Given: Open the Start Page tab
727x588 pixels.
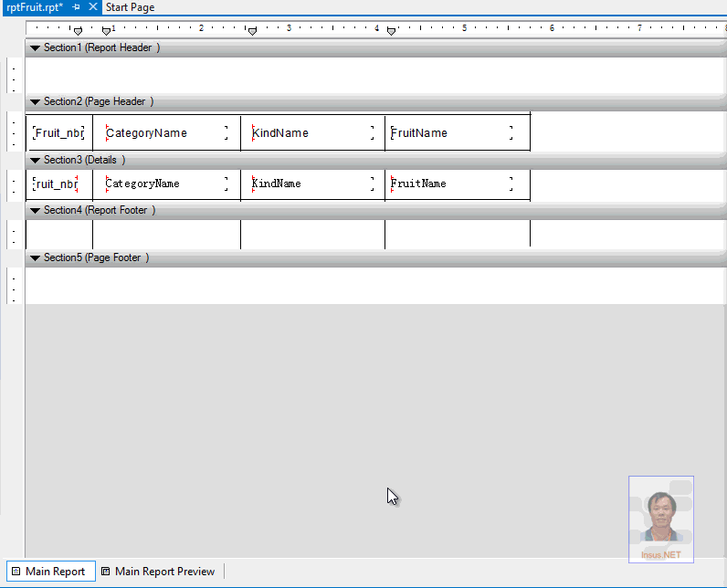Looking at the screenshot, I should [130, 7].
